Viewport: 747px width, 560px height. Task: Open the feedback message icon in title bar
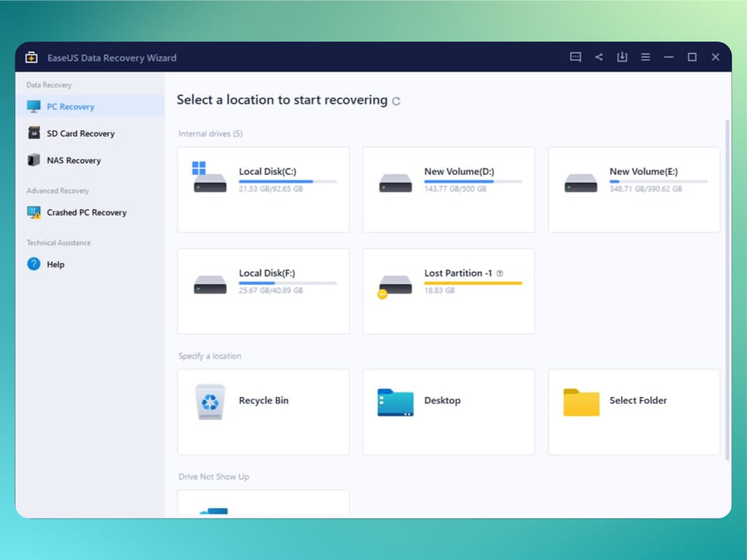[x=575, y=57]
